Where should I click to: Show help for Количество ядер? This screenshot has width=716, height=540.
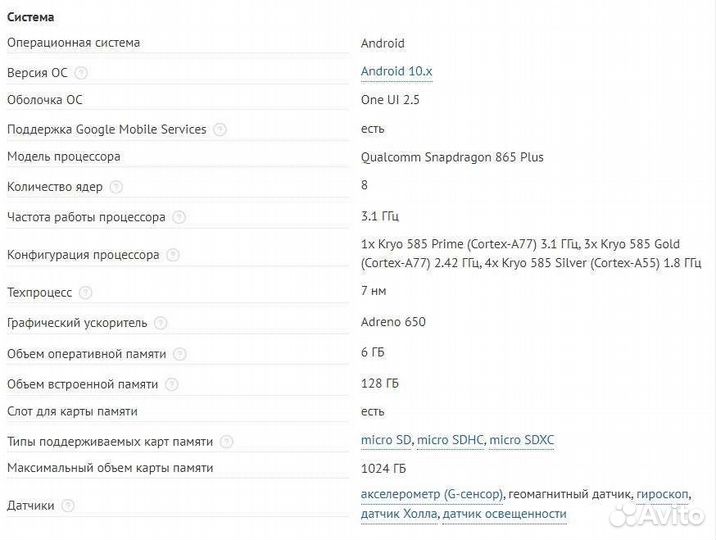click(116, 187)
